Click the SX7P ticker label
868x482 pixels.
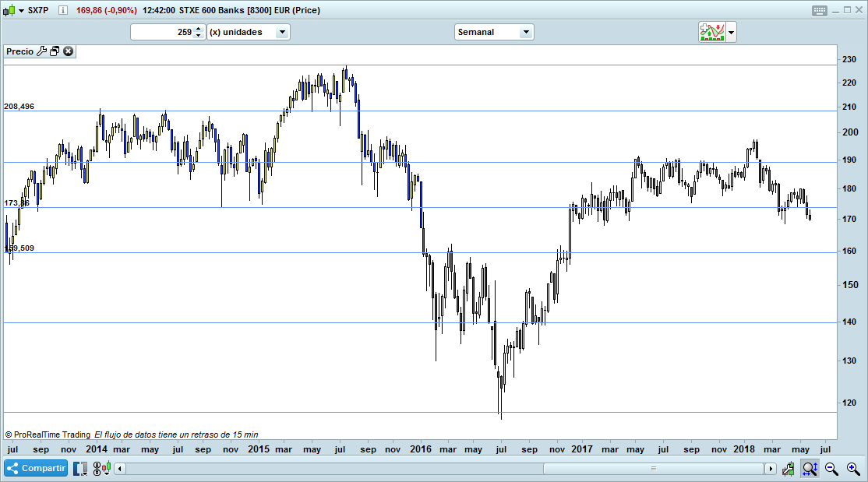click(x=37, y=10)
